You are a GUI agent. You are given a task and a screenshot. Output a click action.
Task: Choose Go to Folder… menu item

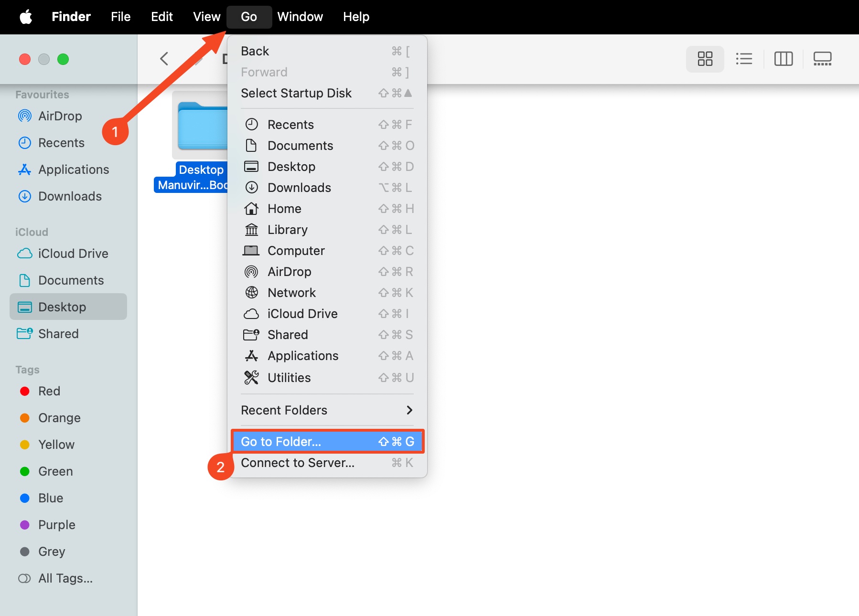click(327, 442)
